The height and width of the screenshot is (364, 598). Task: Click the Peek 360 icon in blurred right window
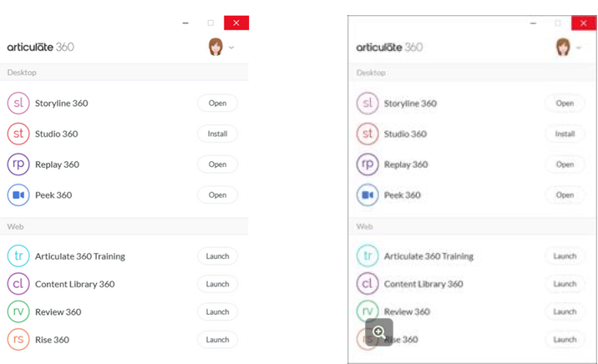[367, 195]
